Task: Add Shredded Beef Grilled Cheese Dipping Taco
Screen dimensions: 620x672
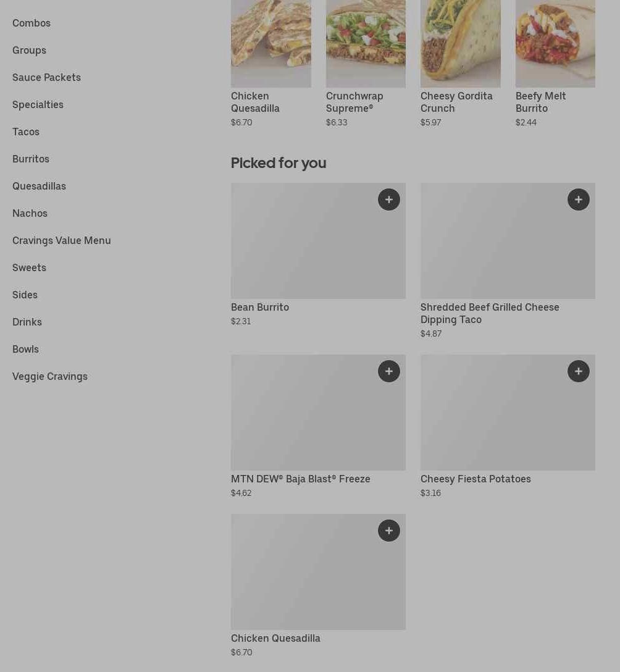Action: tap(579, 199)
